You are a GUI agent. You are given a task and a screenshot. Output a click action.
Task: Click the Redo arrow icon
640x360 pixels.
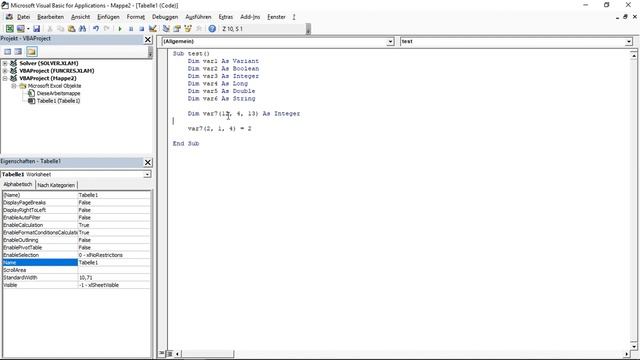click(107, 29)
